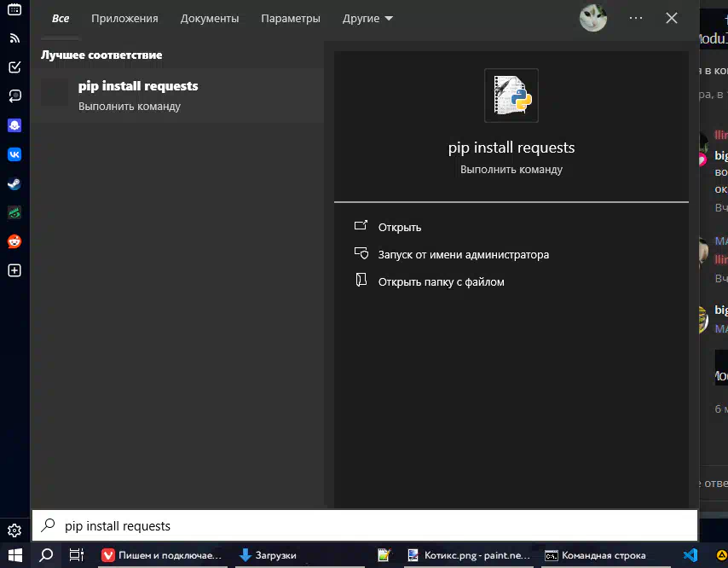Viewport: 728px width, 568px height.
Task: Open the Tasks panel checkmark icon
Action: [14, 67]
